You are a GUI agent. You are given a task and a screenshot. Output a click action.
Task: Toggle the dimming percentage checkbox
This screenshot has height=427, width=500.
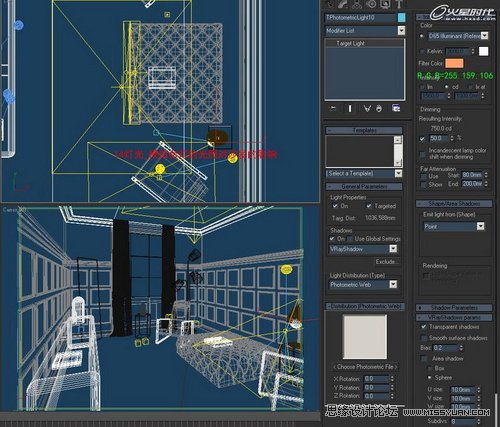click(x=422, y=138)
